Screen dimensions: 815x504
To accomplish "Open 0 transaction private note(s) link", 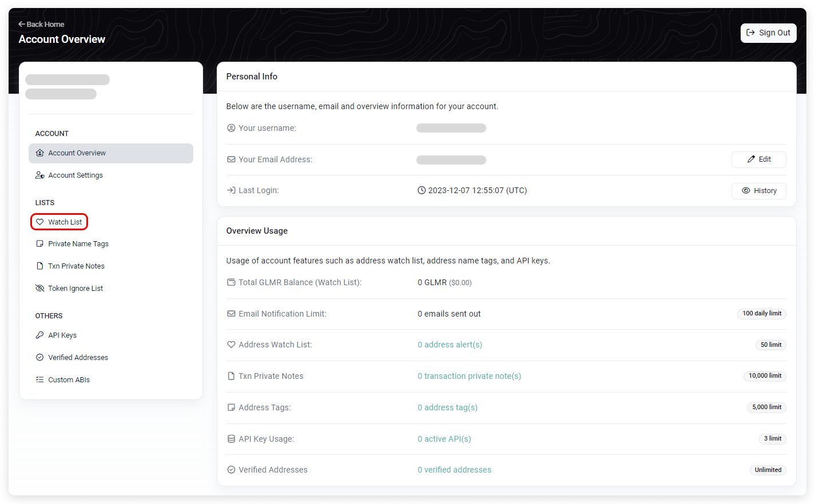I will click(470, 376).
